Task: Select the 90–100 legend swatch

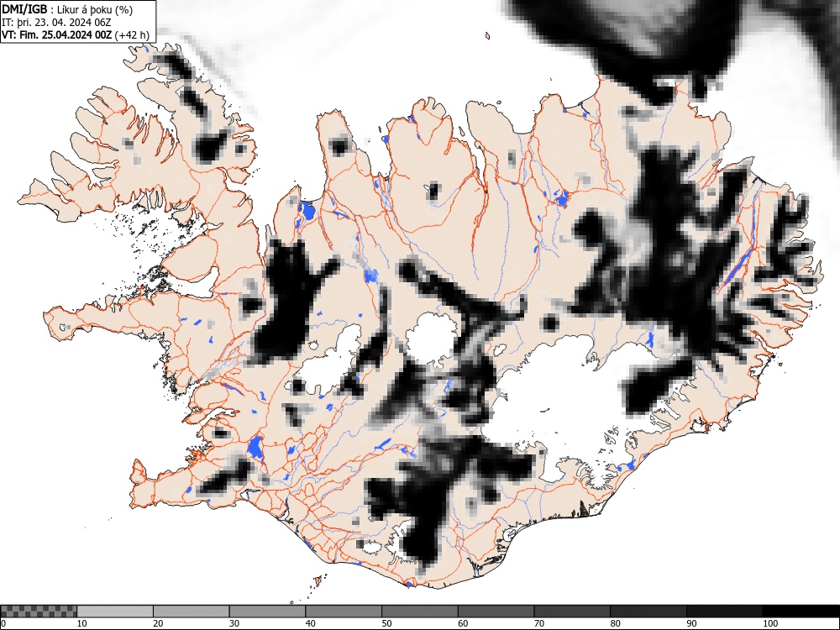Action: click(x=724, y=612)
